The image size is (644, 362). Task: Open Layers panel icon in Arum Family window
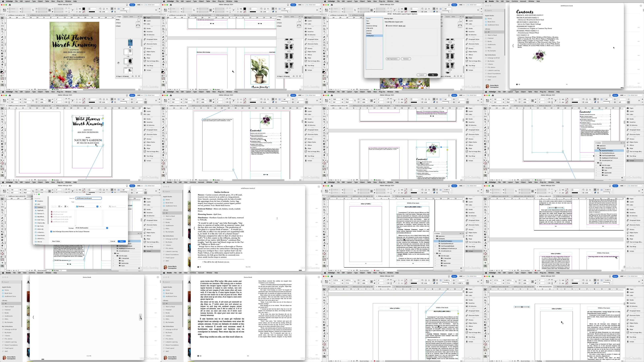[306, 21]
